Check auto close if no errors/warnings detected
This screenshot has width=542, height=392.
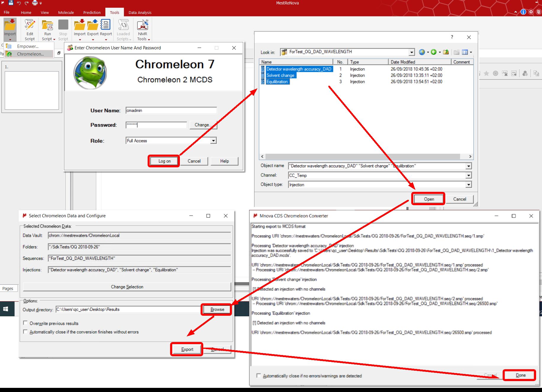(x=259, y=375)
